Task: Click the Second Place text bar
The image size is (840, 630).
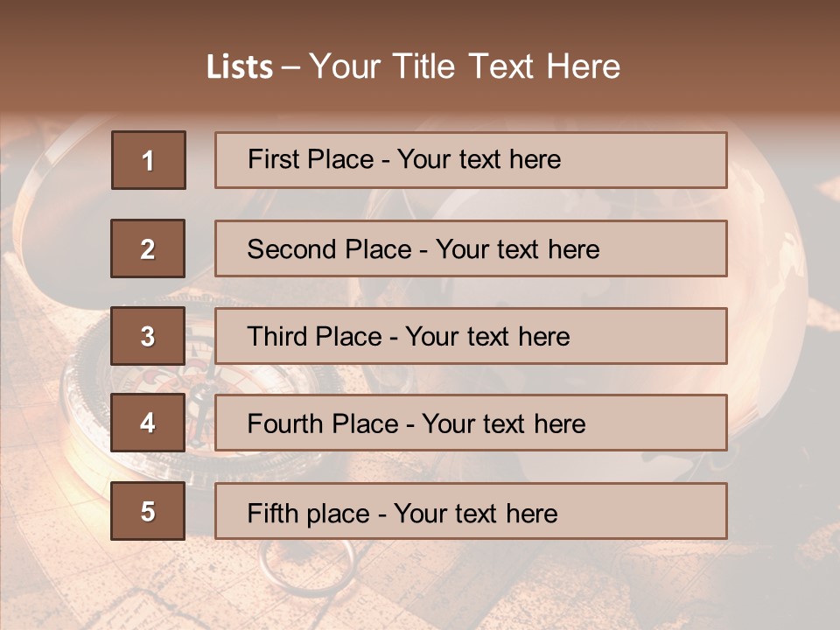Action: click(471, 248)
